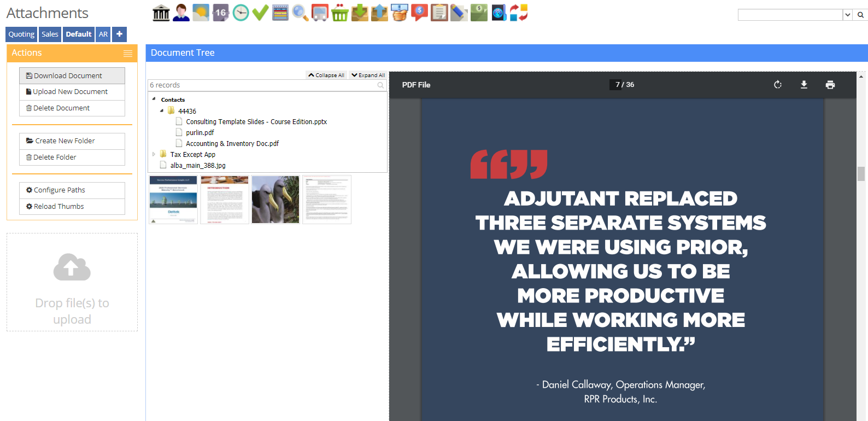The width and height of the screenshot is (868, 421).
Task: Open the clipboard notes icon
Action: 439,13
